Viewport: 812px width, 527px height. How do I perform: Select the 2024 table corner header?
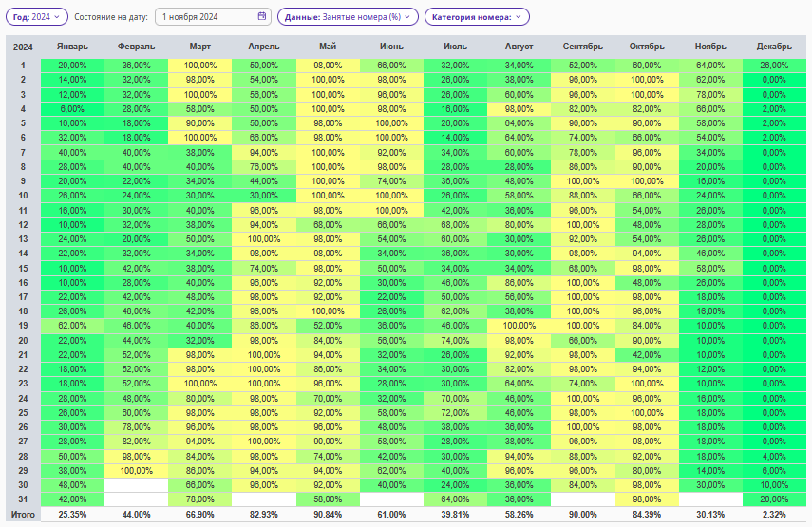click(x=23, y=47)
